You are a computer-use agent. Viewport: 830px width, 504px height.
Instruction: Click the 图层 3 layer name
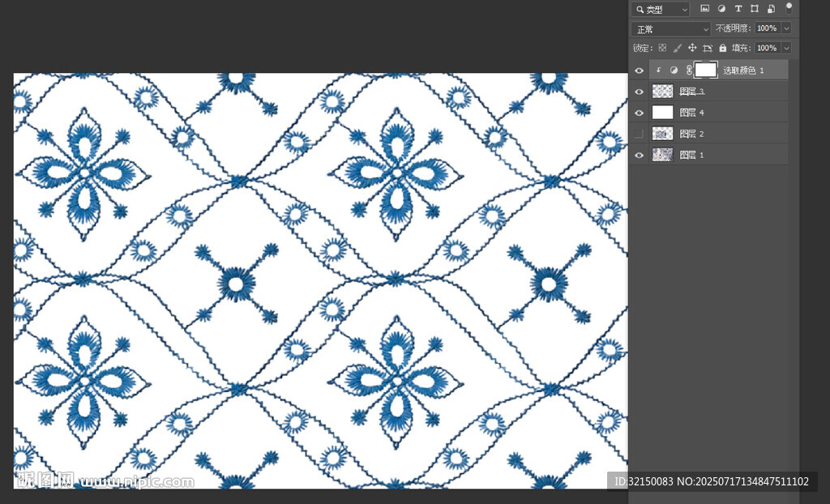point(692,92)
